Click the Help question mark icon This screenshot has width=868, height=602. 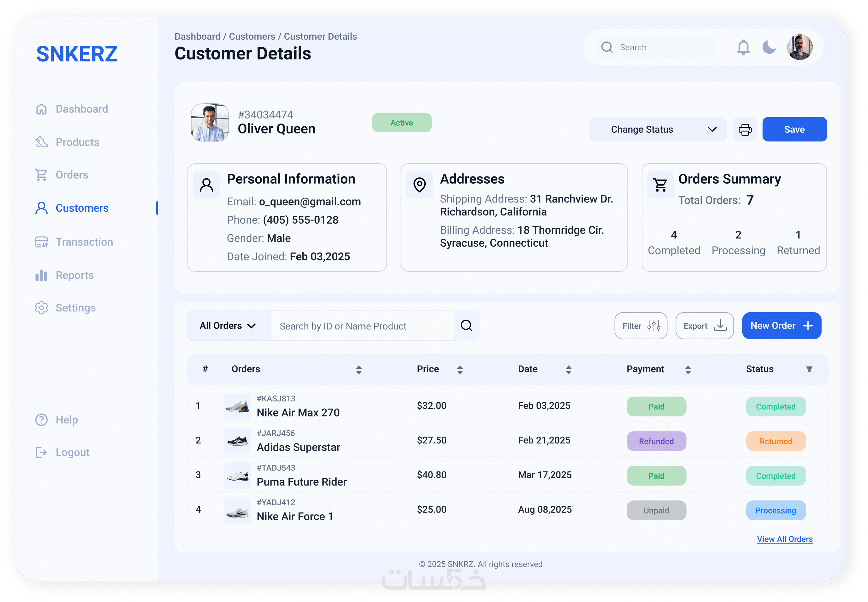42,419
